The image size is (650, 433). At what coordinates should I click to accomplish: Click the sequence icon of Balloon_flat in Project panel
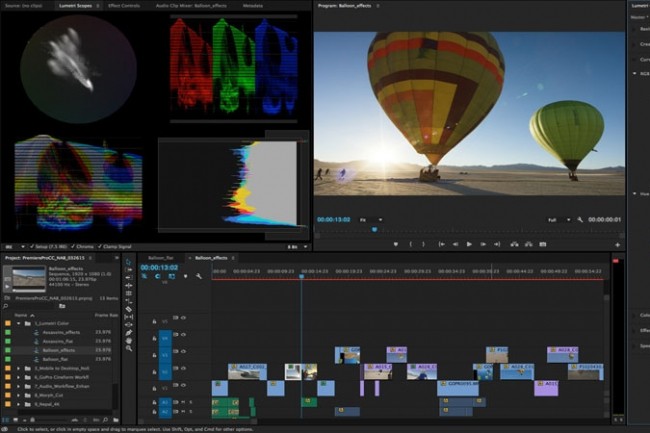click(36, 359)
